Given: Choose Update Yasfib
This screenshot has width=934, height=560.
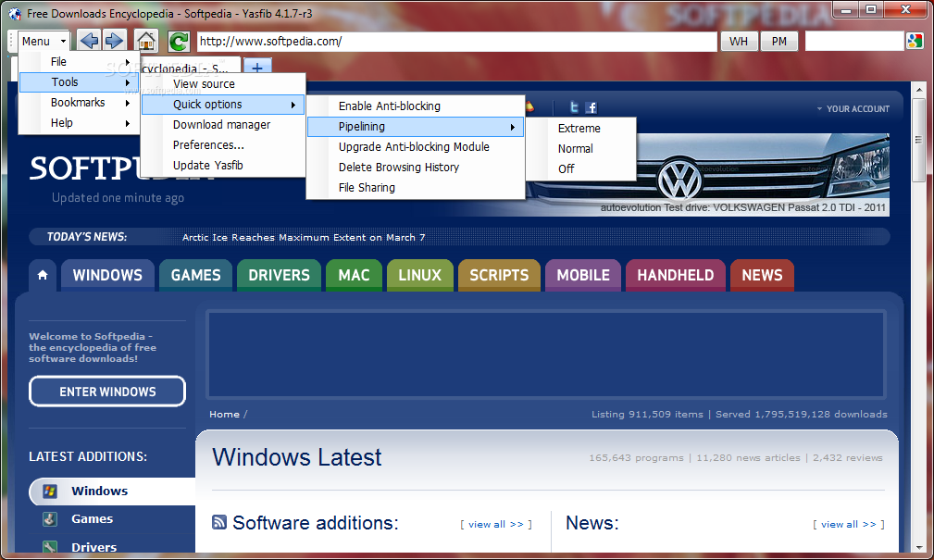Looking at the screenshot, I should (223, 165).
